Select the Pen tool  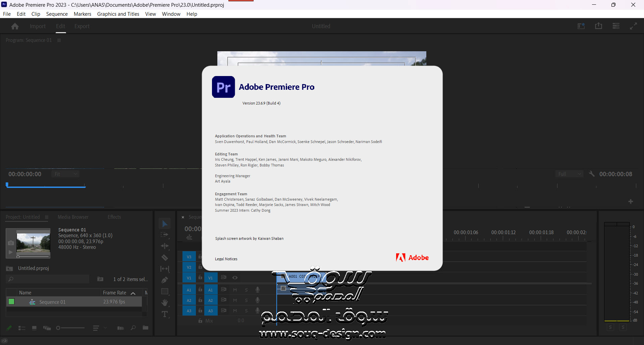[164, 280]
